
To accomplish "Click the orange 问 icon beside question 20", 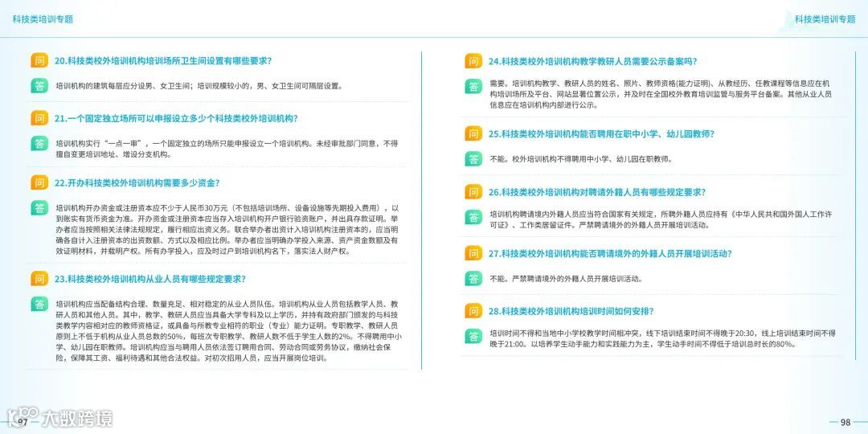I will coord(39,61).
